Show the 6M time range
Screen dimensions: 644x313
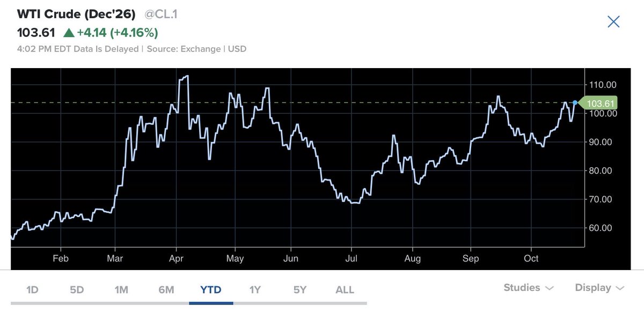166,290
